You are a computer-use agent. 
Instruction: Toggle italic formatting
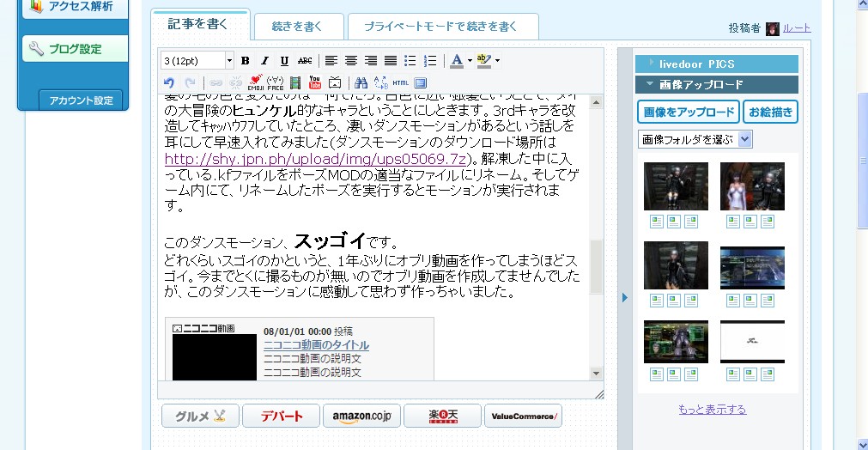pyautogui.click(x=264, y=60)
